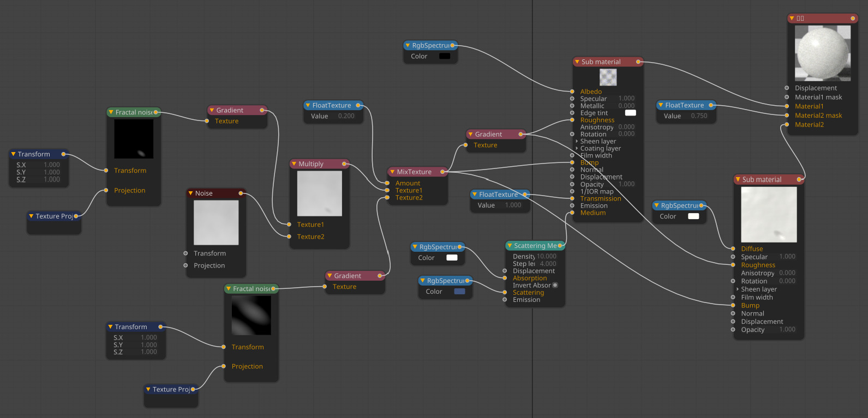Click the Absorption socket on Scattering Medium node
Viewport: 868px width, 418px height.
click(x=505, y=278)
